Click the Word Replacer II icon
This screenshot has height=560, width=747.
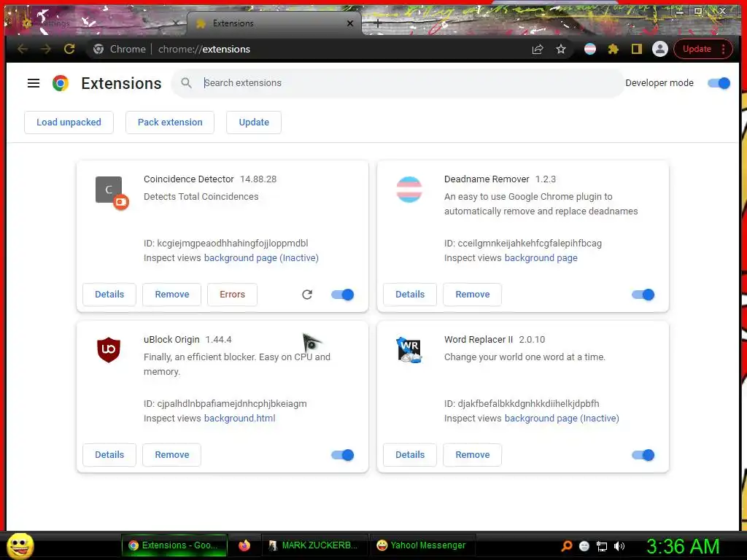pos(409,350)
